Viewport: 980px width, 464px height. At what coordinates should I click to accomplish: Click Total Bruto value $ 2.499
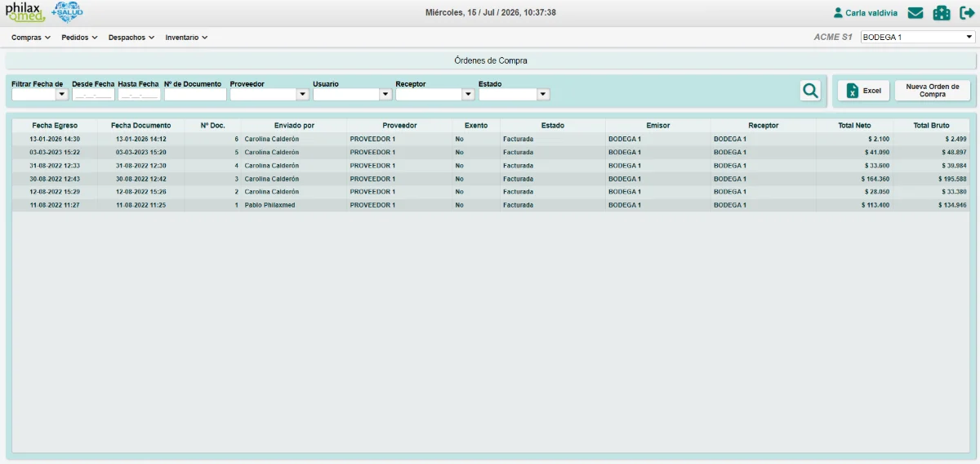pyautogui.click(x=955, y=140)
